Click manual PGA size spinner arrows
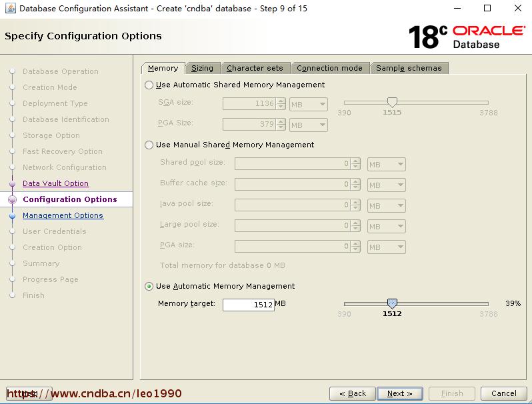This screenshot has width=532, height=404. tap(355, 247)
